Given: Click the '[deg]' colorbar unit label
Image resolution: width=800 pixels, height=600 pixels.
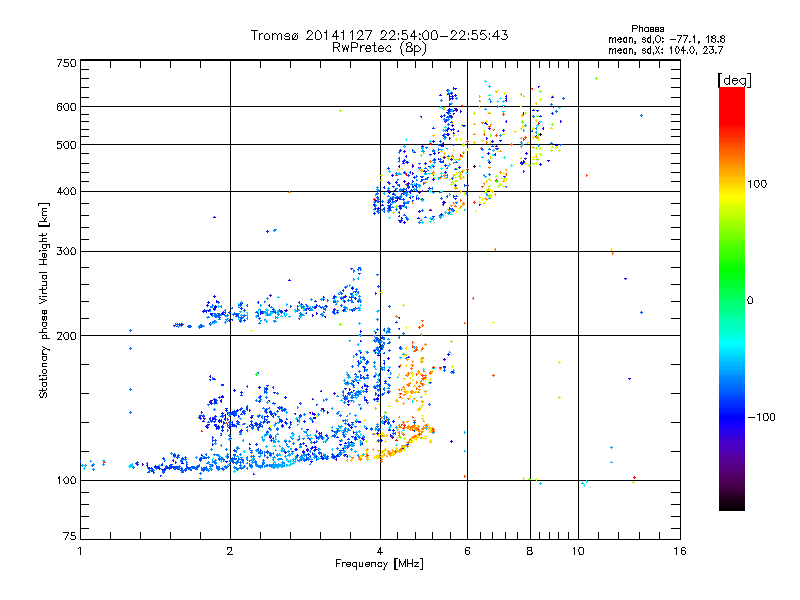Looking at the screenshot, I should coord(734,80).
